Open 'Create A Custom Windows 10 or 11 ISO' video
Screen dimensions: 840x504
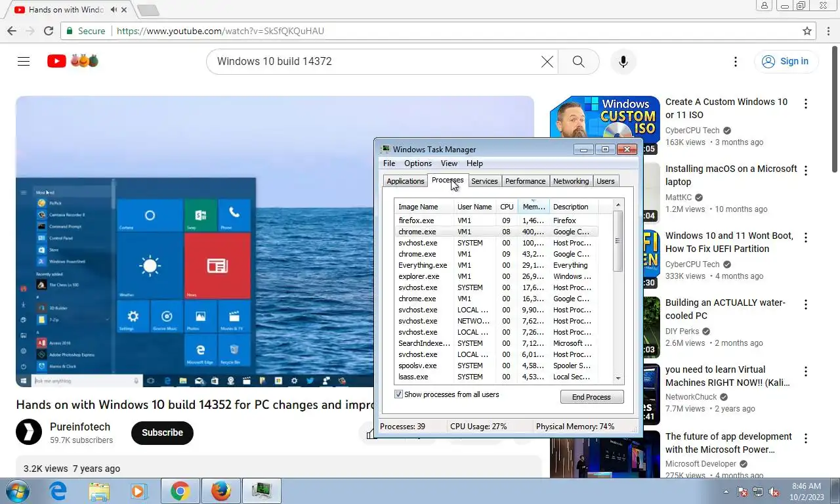726,108
